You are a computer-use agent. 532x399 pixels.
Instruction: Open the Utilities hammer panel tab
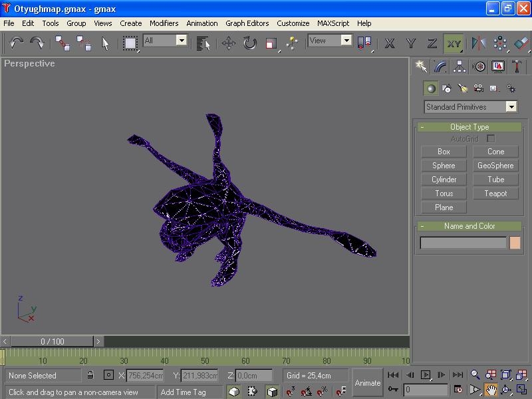pyautogui.click(x=517, y=66)
